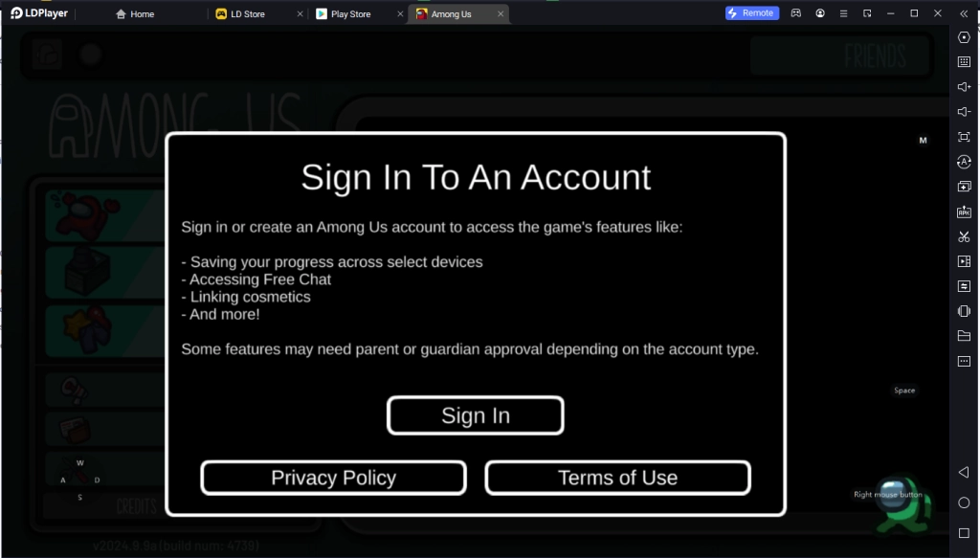980x558 pixels.
Task: Click the shake device icon
Action: click(964, 311)
